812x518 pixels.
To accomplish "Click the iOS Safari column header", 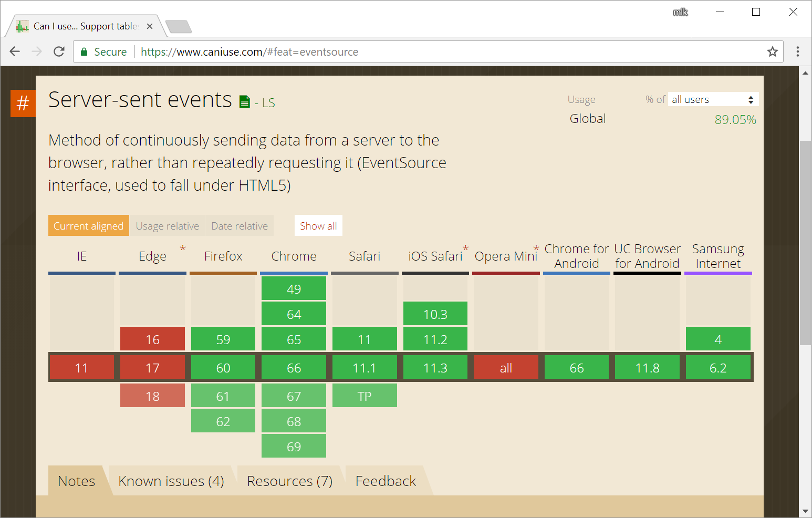I will coord(435,256).
